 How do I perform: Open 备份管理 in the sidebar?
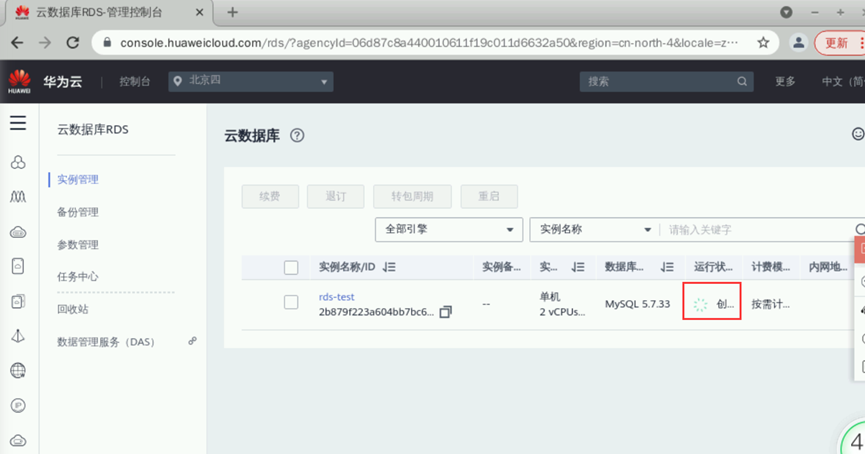(x=78, y=212)
